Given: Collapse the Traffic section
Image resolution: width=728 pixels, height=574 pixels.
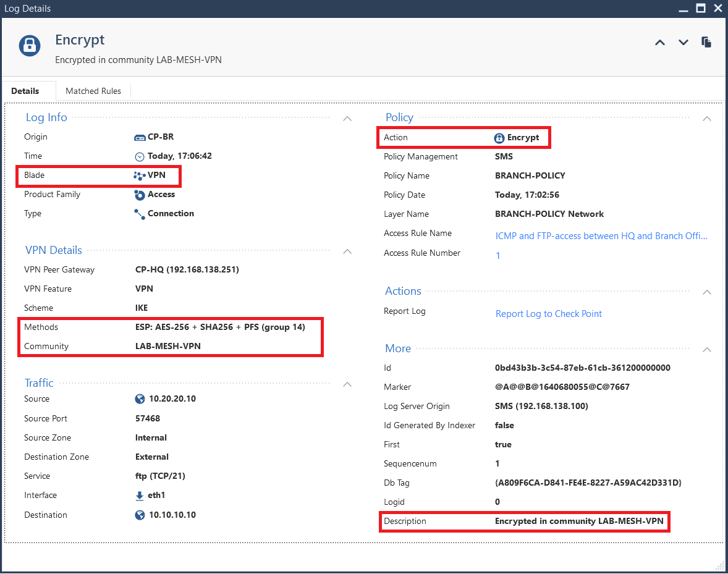Looking at the screenshot, I should pos(347,384).
